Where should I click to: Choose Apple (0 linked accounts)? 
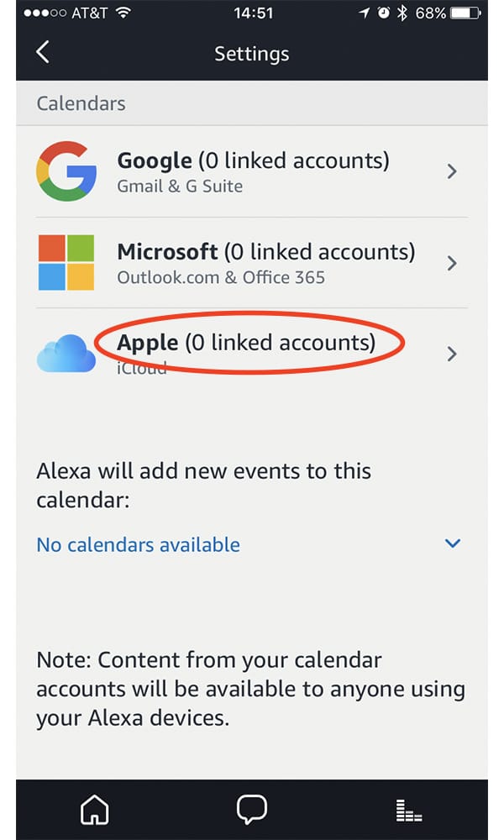(x=246, y=343)
